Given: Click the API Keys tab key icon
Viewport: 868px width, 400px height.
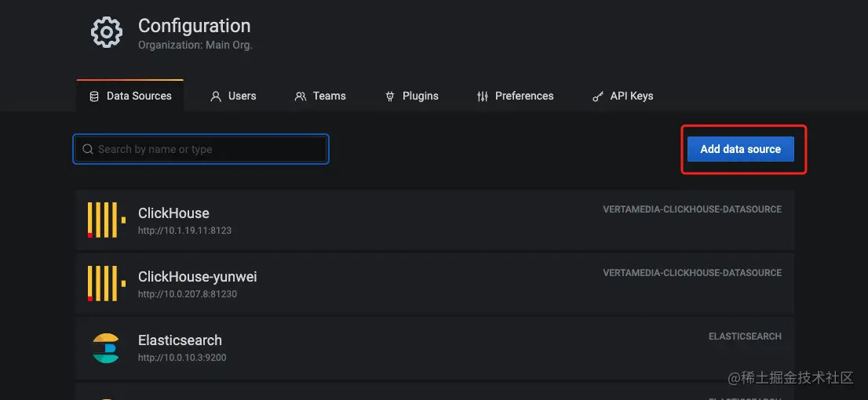Looking at the screenshot, I should [598, 96].
